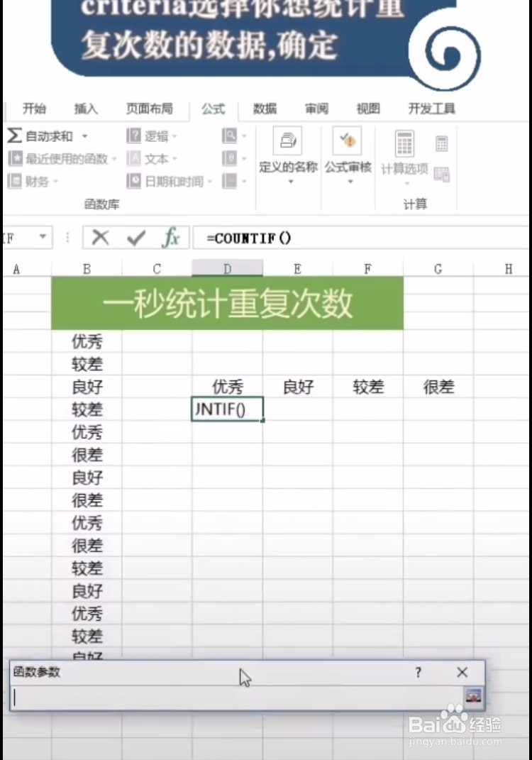532x760 pixels.
Task: Click the Text functions icon
Action: (134, 158)
